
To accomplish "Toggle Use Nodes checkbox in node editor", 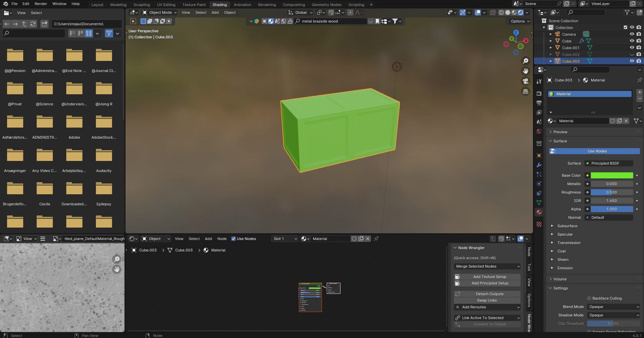I will tap(234, 239).
